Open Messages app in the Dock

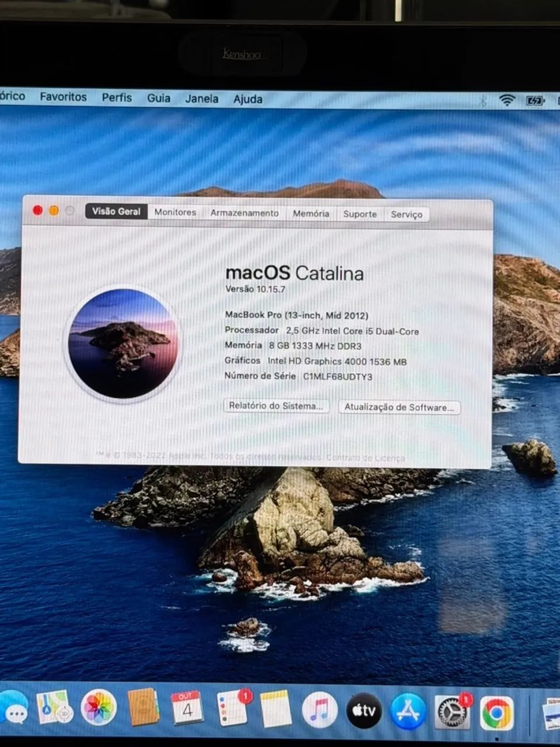click(x=13, y=707)
